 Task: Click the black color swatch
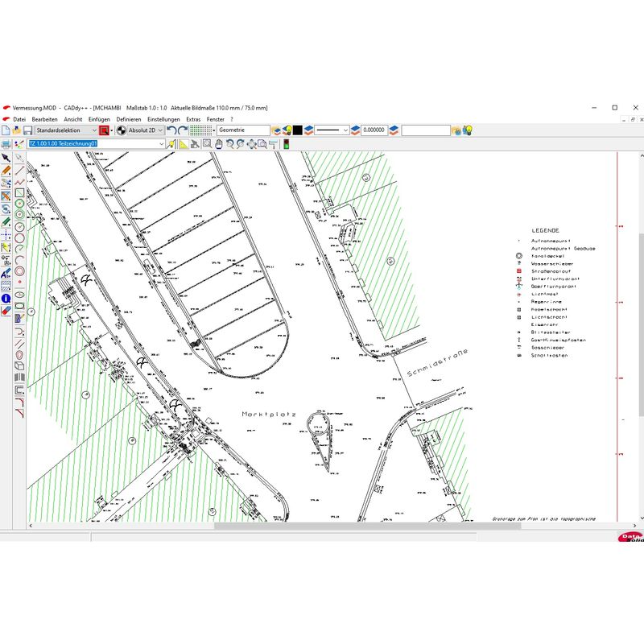tap(297, 130)
